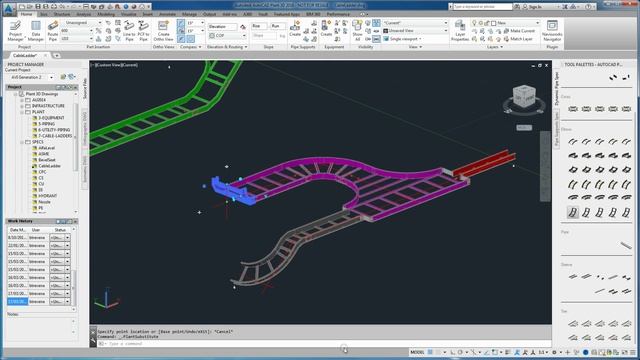Open Navisworks Navigator plugin

tap(552, 31)
